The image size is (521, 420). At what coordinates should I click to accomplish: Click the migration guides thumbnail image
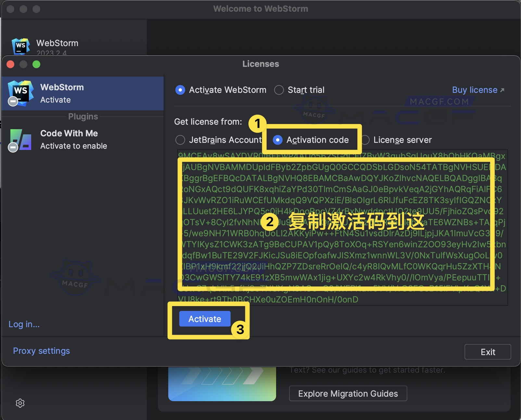222,384
